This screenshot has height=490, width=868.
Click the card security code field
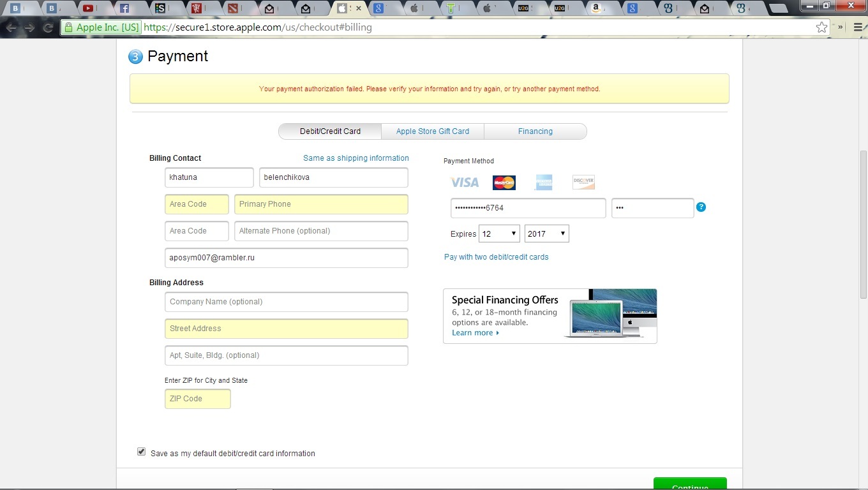coord(653,208)
